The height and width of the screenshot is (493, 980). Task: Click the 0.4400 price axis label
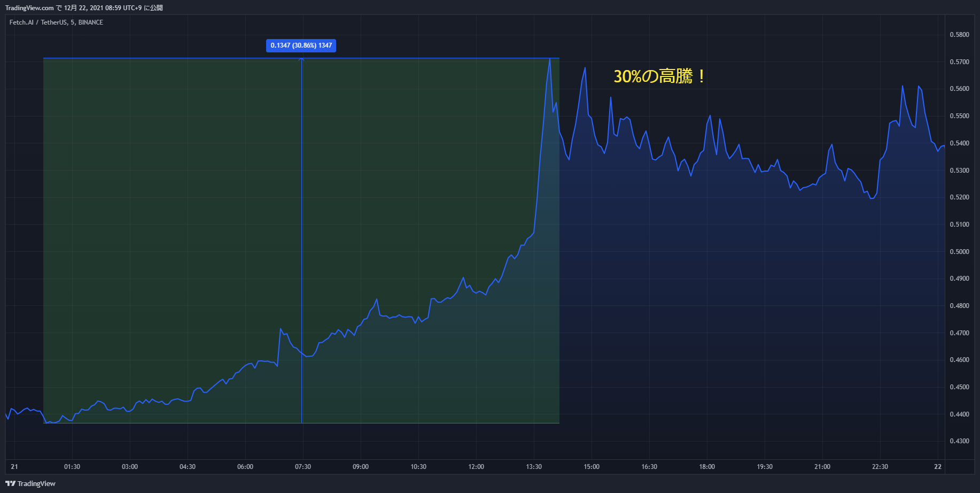pos(959,414)
